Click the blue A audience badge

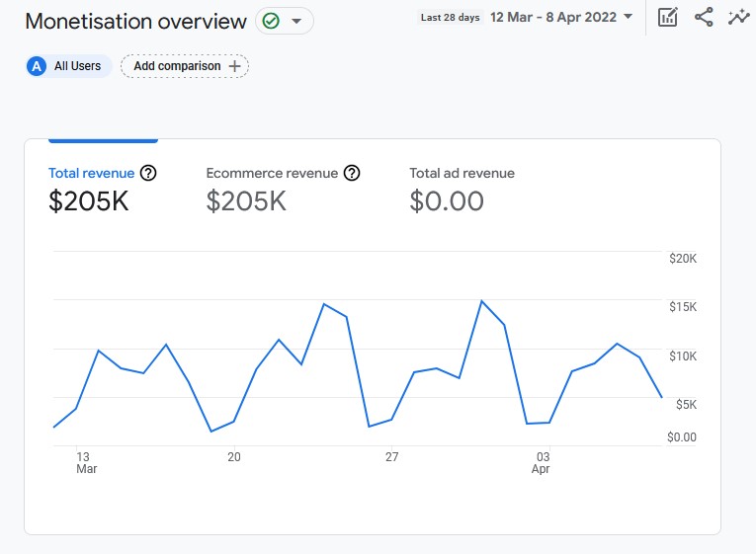coord(37,66)
